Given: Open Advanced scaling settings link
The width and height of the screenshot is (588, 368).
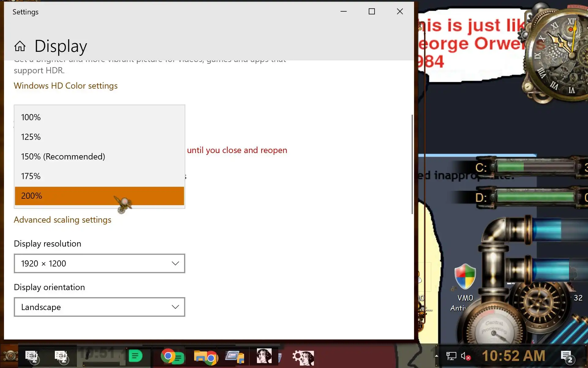Looking at the screenshot, I should coord(62,220).
